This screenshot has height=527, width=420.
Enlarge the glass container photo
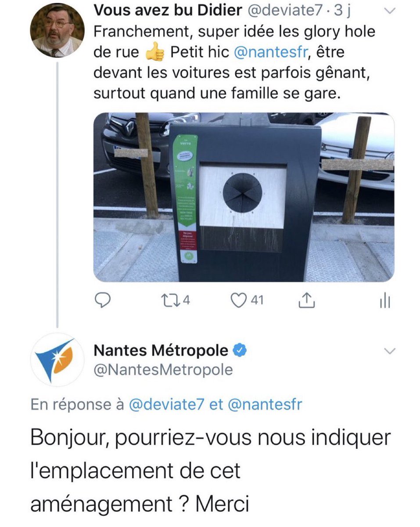[x=244, y=197]
